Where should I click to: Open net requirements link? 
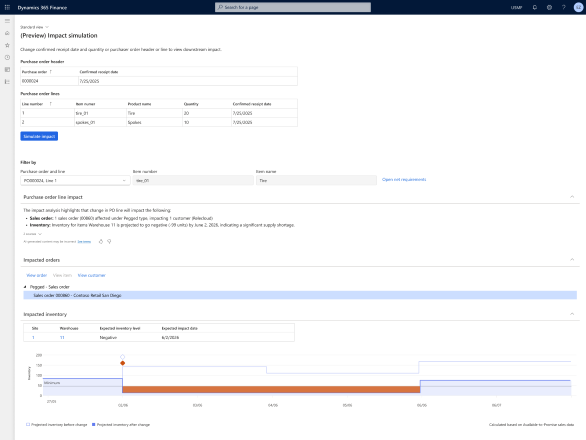(404, 179)
